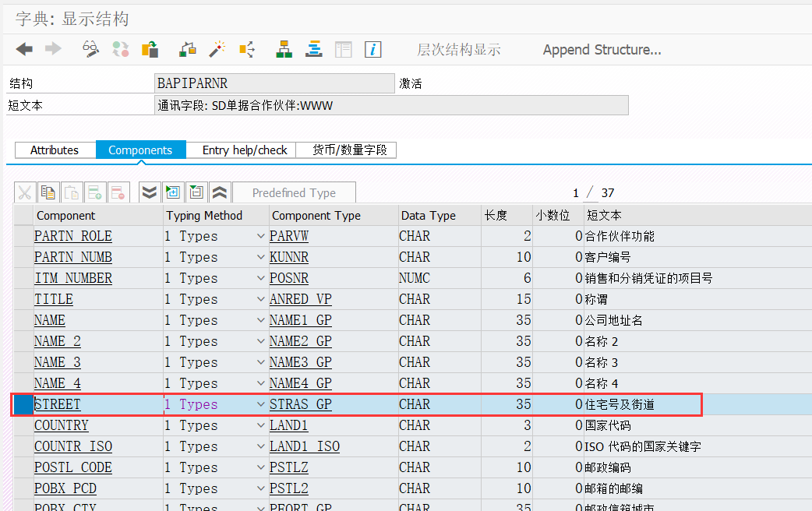This screenshot has width=812, height=511.
Task: Switch to the Attributes tab
Action: click(55, 150)
